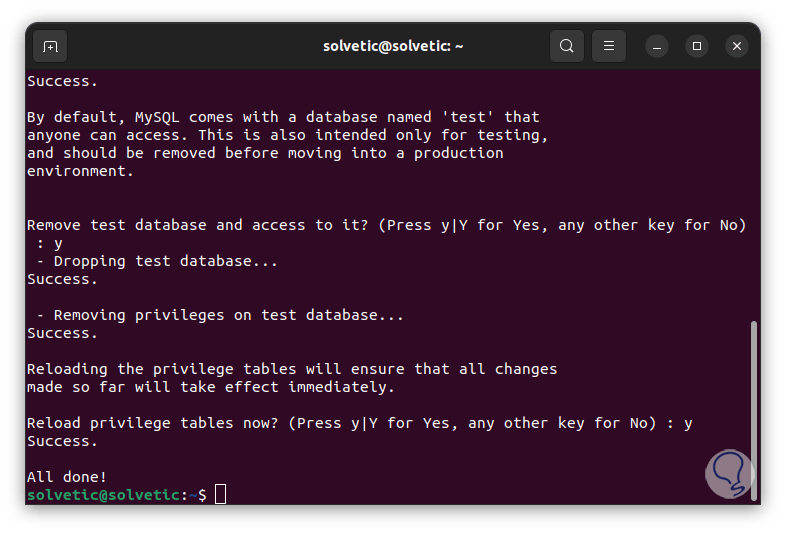786x533 pixels.
Task: Open the hamburger main menu
Action: coord(609,46)
